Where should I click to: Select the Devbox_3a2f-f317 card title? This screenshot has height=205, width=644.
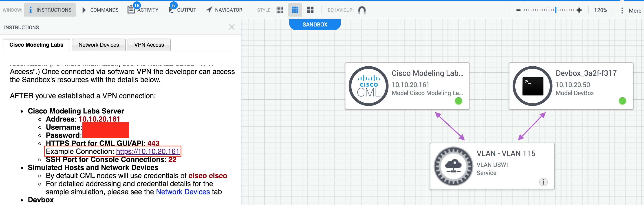(x=586, y=73)
